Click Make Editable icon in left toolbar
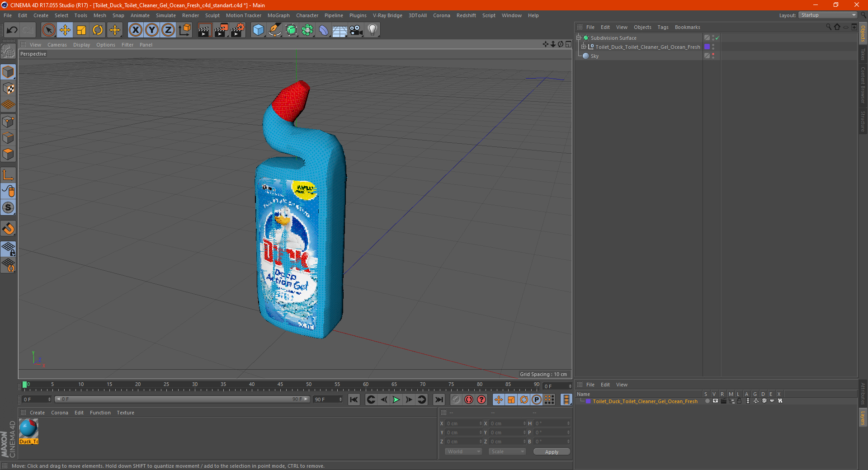 pyautogui.click(x=8, y=52)
